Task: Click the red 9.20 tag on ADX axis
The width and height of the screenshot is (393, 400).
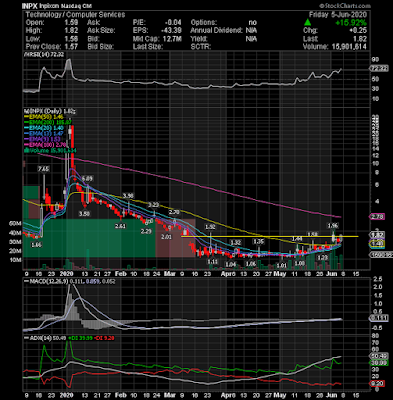Action: click(378, 384)
